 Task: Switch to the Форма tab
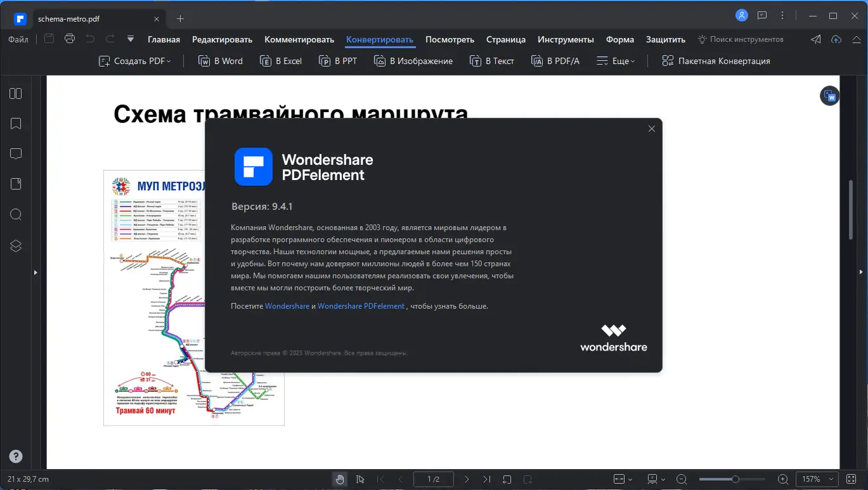620,39
